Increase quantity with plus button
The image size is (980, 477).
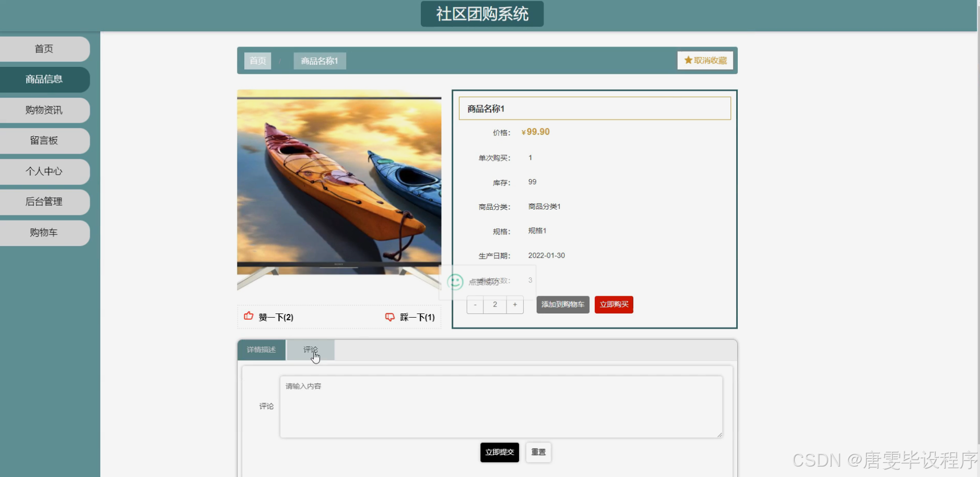(515, 305)
